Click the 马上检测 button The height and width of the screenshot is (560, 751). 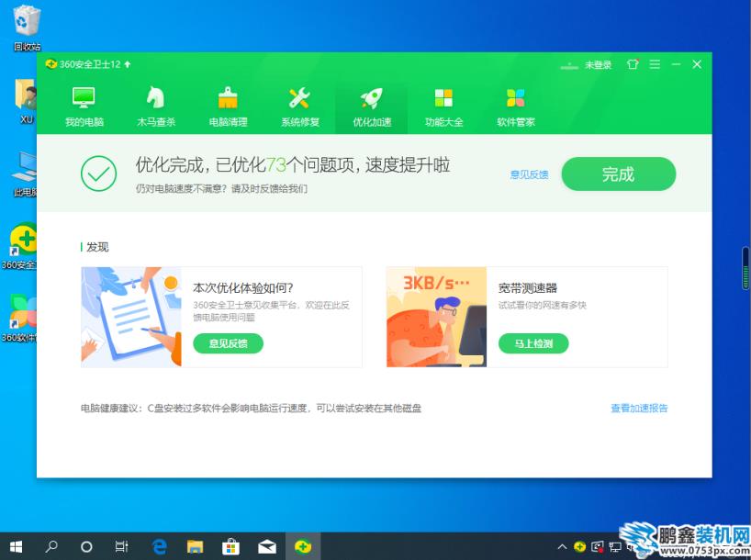(533, 343)
